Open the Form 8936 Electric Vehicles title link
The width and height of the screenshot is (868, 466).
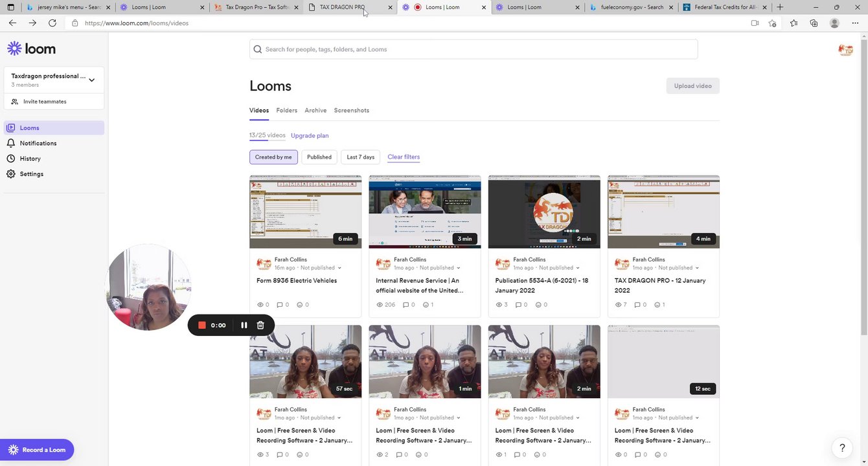point(297,281)
